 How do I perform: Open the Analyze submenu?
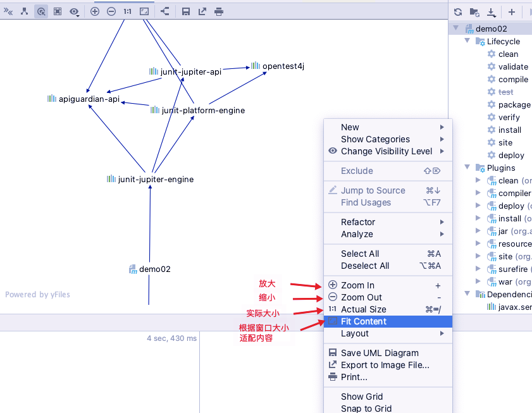coord(388,234)
